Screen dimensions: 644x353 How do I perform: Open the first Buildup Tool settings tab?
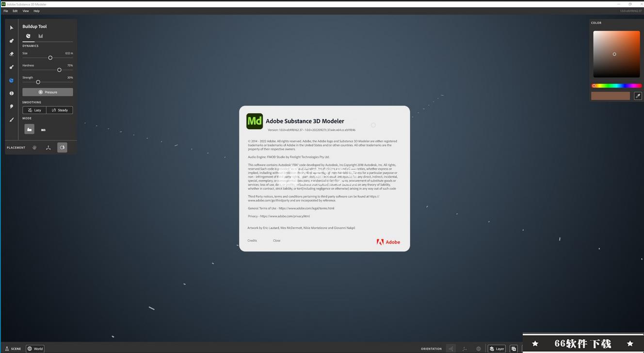28,36
